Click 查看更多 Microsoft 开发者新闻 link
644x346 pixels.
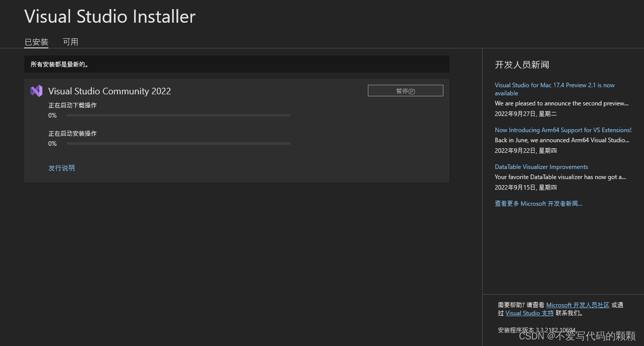point(538,204)
